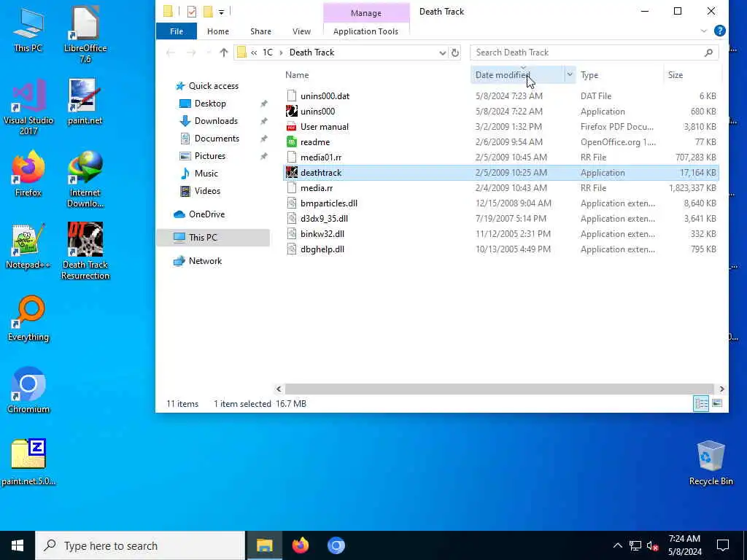The image size is (747, 560).
Task: Open OneDrive in the navigation pane
Action: (206, 214)
